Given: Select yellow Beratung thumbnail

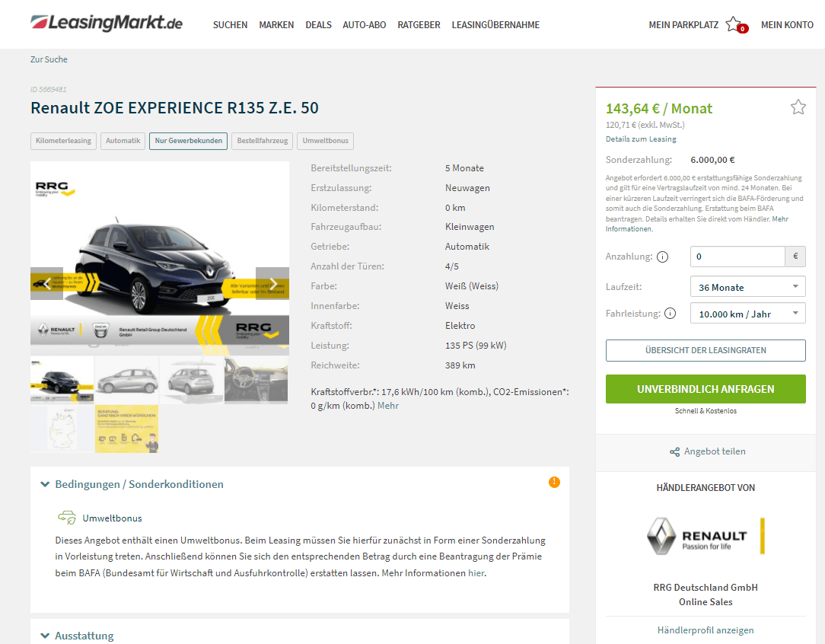Looking at the screenshot, I should click(127, 429).
